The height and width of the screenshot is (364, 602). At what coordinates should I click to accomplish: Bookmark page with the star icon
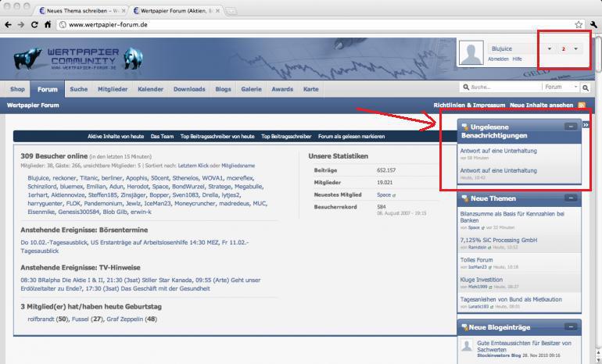coord(579,24)
